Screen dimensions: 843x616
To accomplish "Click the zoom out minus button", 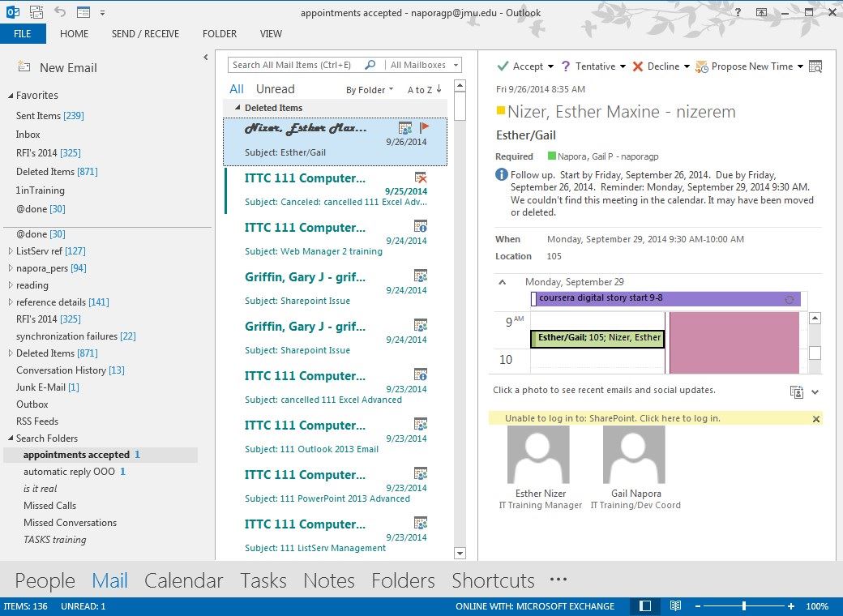I will (697, 606).
